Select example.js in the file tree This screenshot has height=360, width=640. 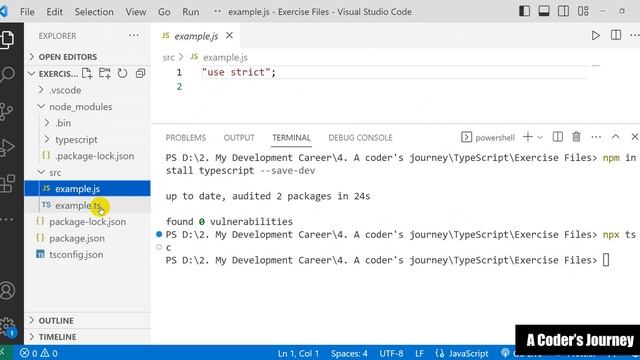pos(87,189)
